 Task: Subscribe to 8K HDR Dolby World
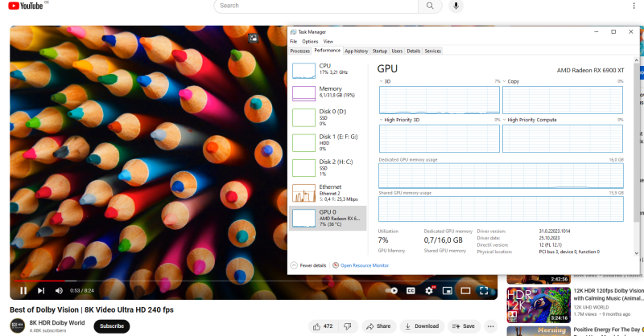click(x=111, y=326)
